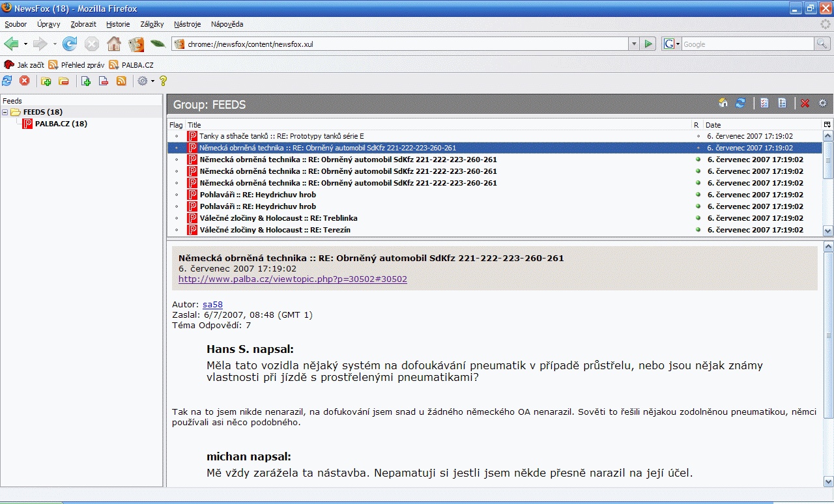Toggle flag on the Tanky a stíhače tanků article
This screenshot has width=834, height=504.
click(177, 136)
